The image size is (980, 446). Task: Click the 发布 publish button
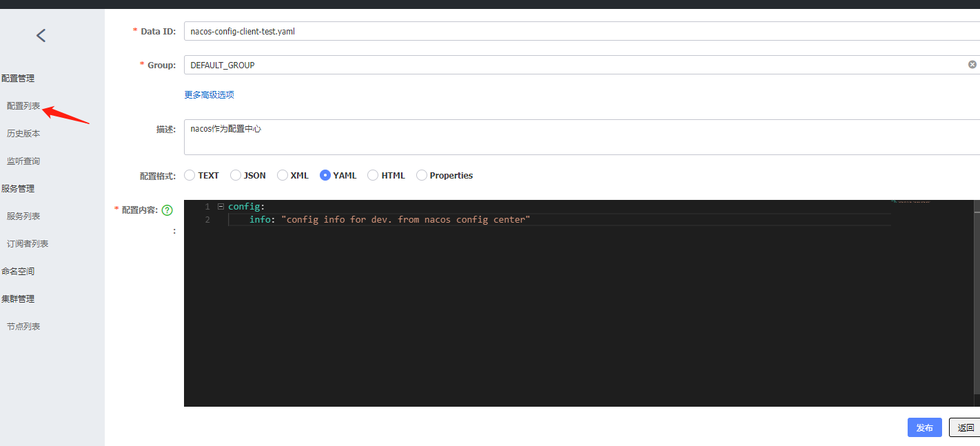coord(925,427)
